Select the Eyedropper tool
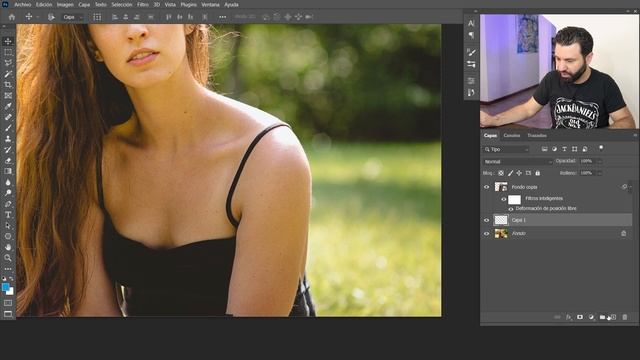Screen dimensions: 640x360 (x=8, y=106)
